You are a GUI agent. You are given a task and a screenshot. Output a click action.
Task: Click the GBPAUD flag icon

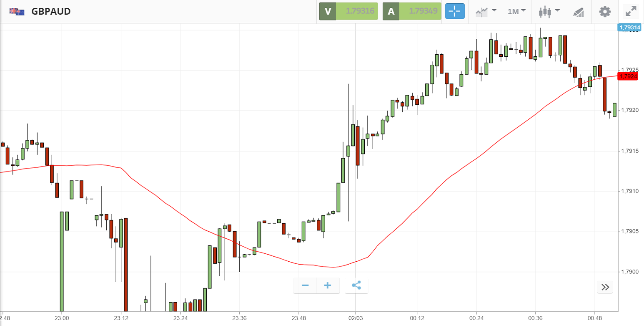point(17,12)
